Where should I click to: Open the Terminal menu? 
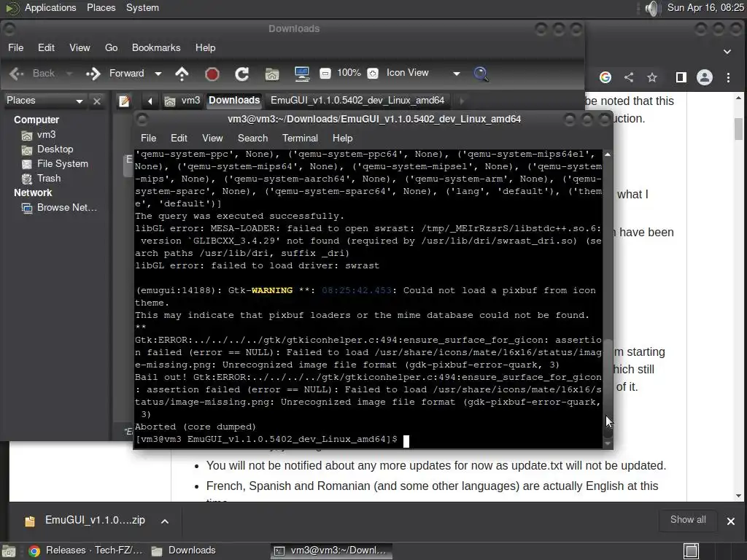[300, 138]
